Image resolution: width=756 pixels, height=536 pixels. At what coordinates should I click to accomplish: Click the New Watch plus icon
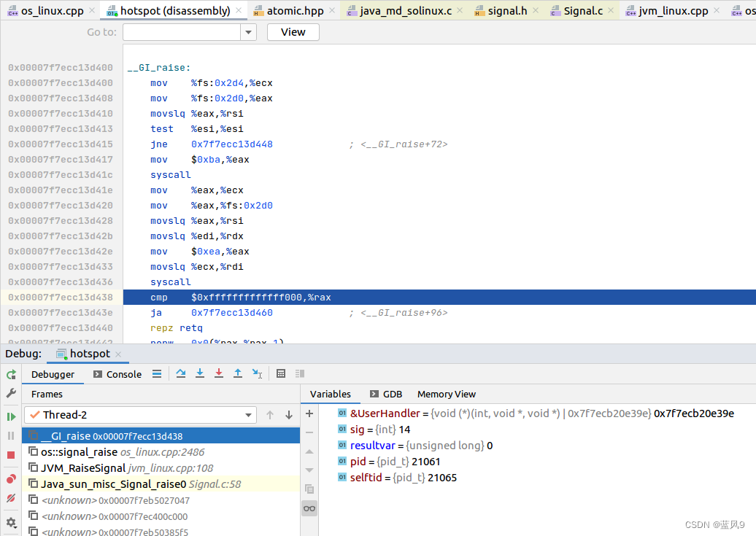(309, 413)
